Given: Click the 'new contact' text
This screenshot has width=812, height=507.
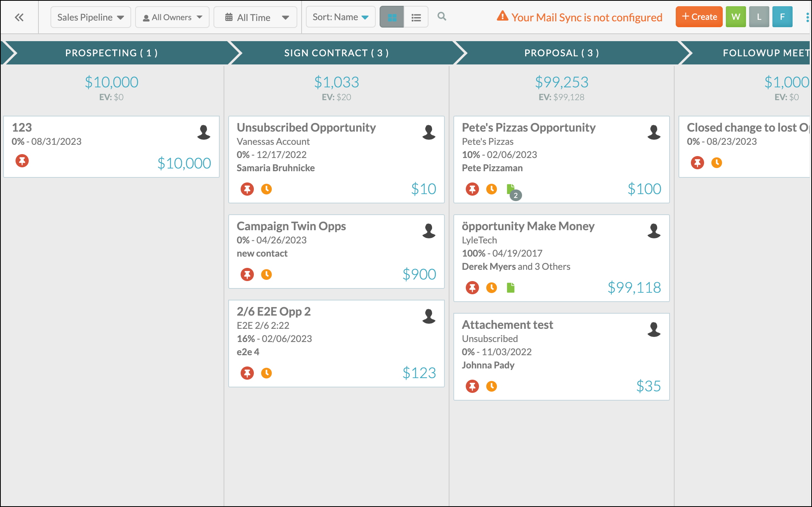Looking at the screenshot, I should click(262, 253).
